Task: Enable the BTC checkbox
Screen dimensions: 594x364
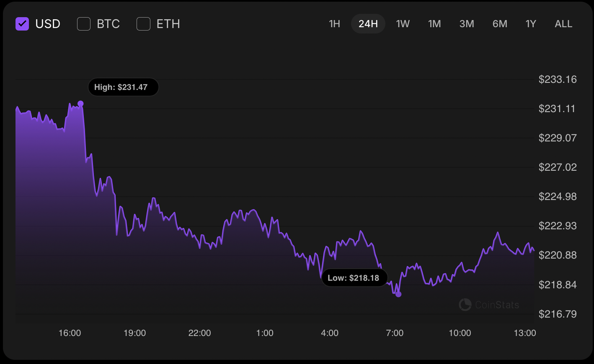Action: 84,24
